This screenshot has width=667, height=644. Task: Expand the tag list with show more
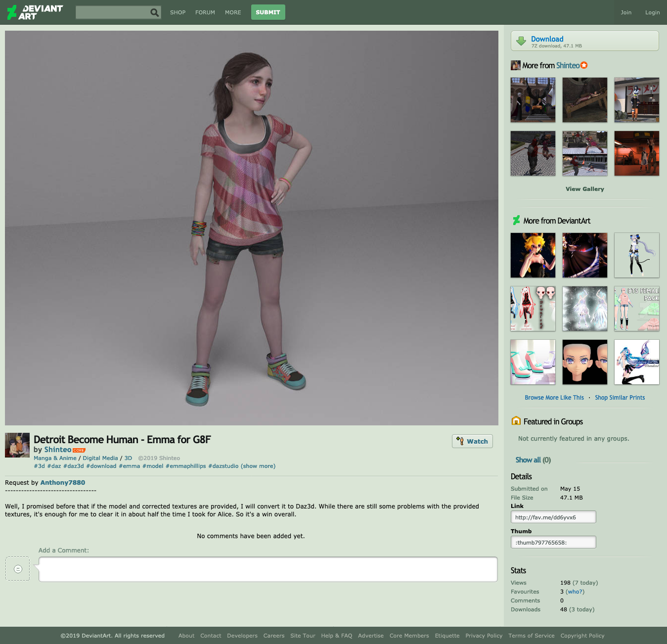click(258, 466)
